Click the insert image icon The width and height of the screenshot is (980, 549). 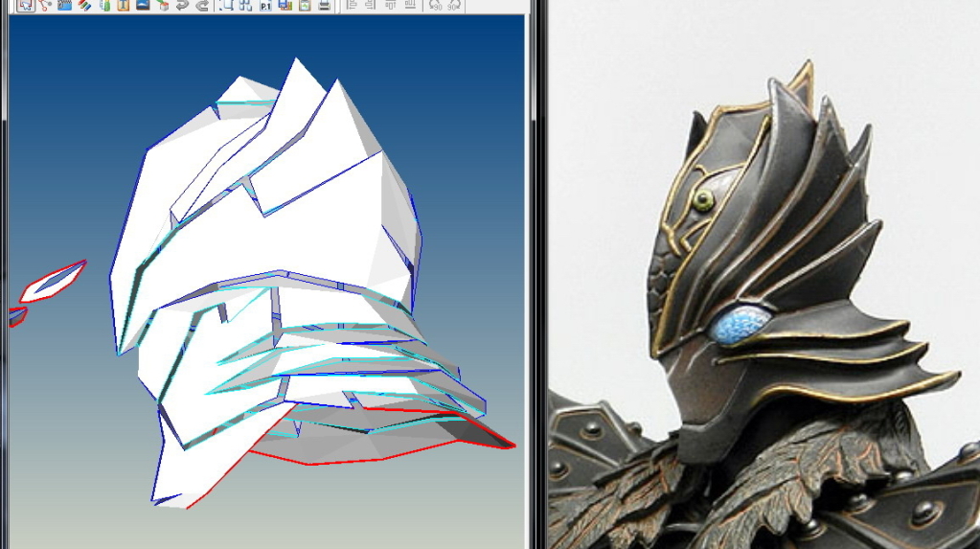pos(143,5)
